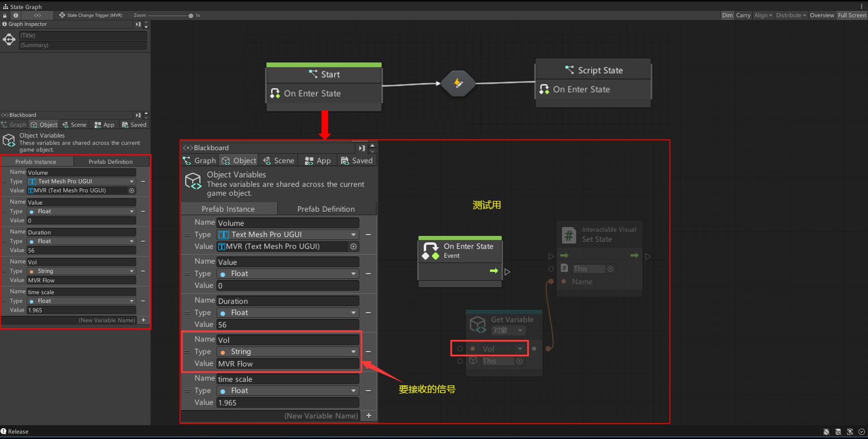This screenshot has height=439, width=868.
Task: Click the blackboard variables icon in top toolbar
Action: coord(38,15)
